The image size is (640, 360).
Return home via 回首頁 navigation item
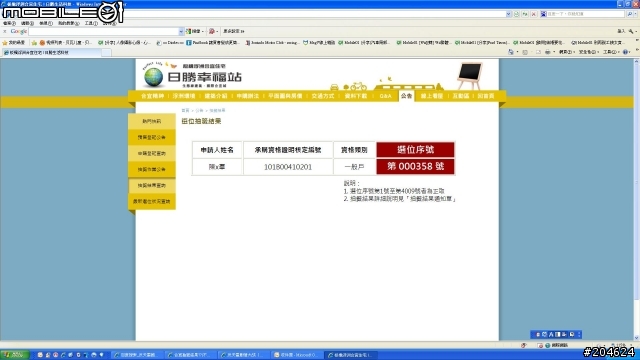(x=486, y=96)
